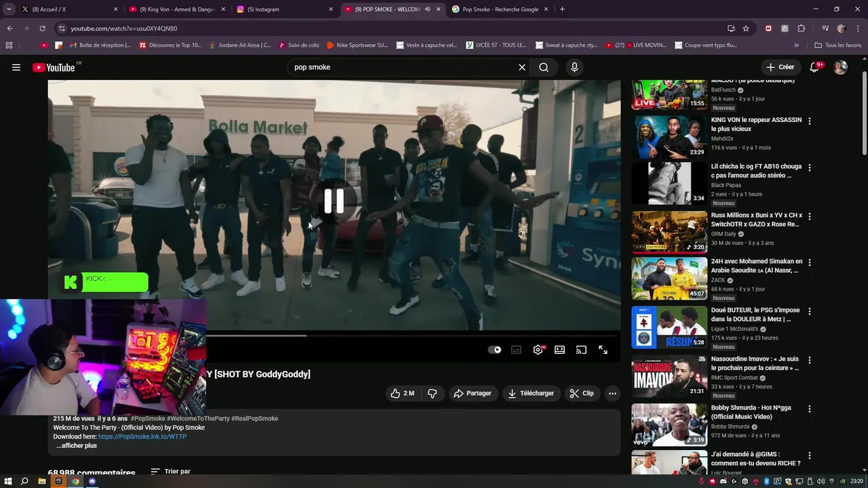868x488 pixels.
Task: Clear the "pop smoke" search text with X
Action: (x=522, y=67)
